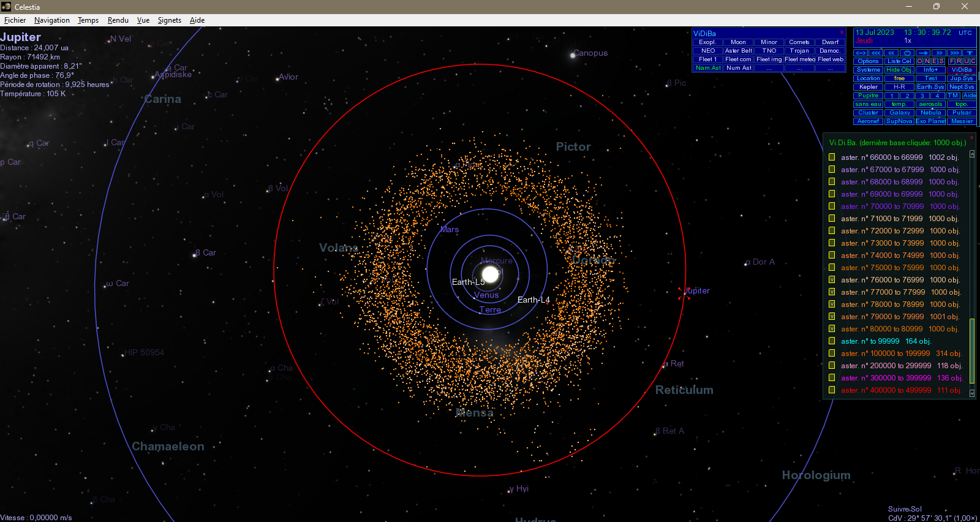The image size is (980, 522).
Task: Click the Trojan category button
Action: 799,51
